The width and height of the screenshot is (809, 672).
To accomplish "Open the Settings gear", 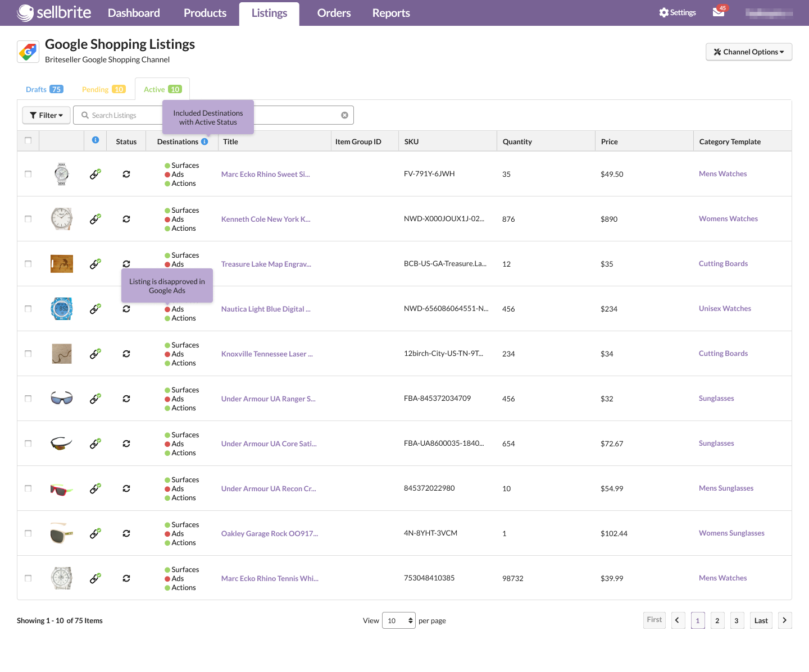I will coord(677,12).
